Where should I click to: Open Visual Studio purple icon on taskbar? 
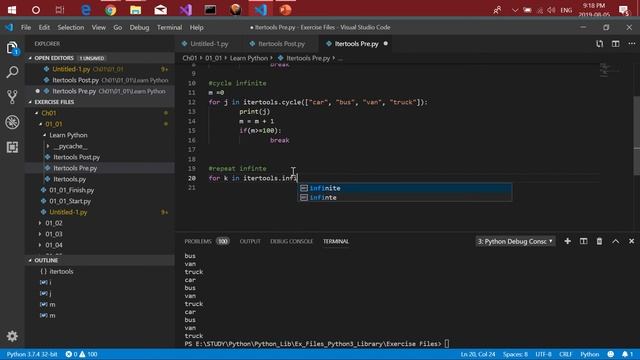pos(186,9)
